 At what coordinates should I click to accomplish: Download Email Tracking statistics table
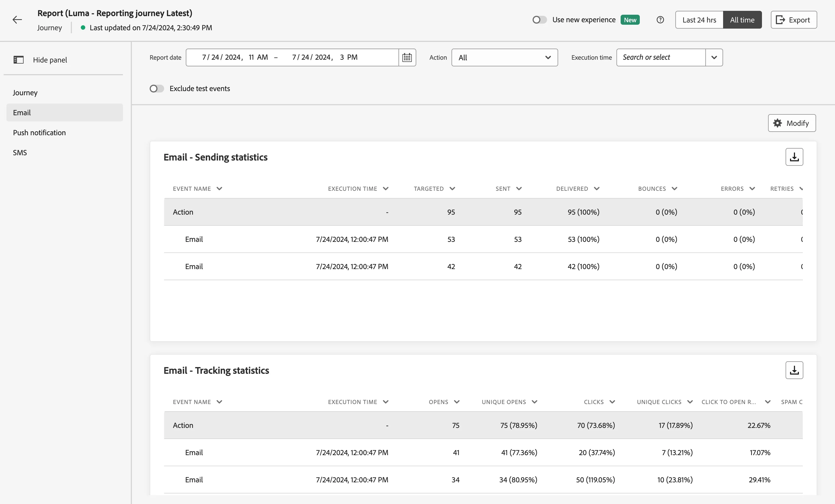[x=794, y=370]
